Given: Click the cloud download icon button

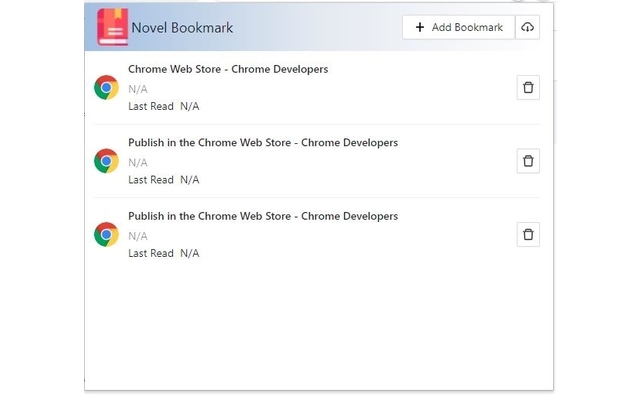Looking at the screenshot, I should pos(527,27).
